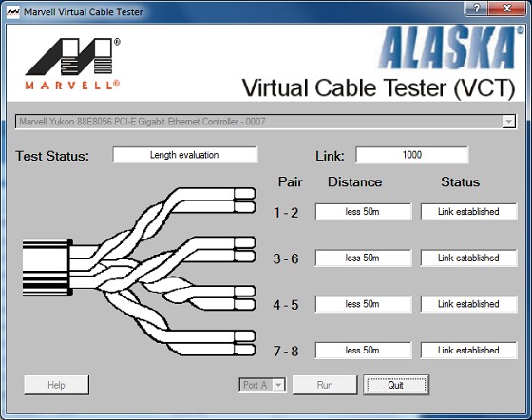Click the question mark help button in title bar
532x420 pixels.
[x=476, y=9]
